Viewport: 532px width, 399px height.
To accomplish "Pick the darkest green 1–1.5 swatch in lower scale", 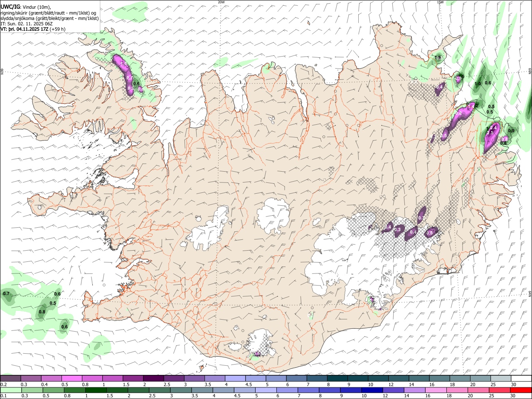I will pyautogui.click(x=96, y=390).
